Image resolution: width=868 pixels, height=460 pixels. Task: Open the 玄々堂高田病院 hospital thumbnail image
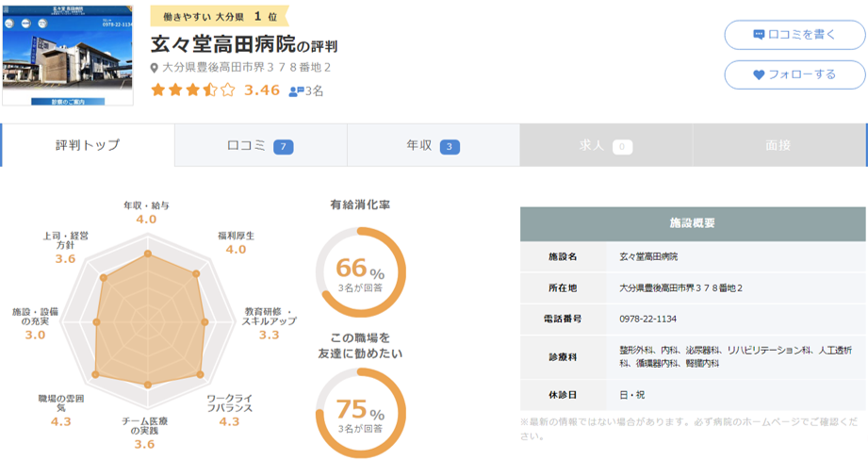click(x=68, y=56)
